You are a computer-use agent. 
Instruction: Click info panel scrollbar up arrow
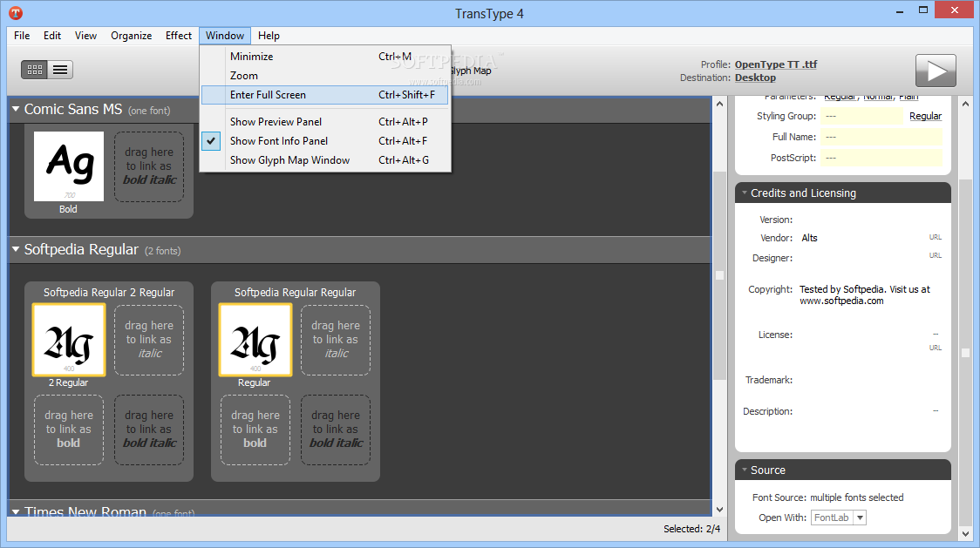(966, 104)
